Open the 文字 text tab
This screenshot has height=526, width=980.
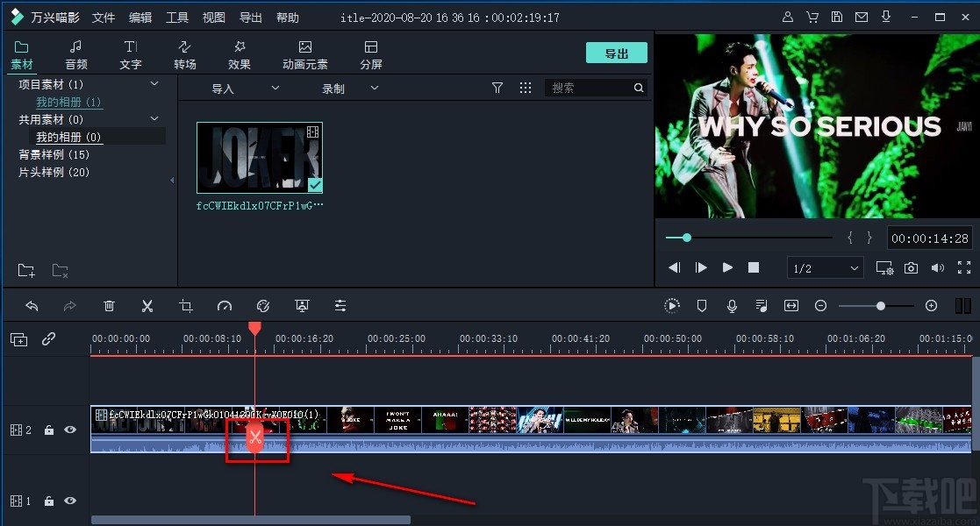point(130,55)
